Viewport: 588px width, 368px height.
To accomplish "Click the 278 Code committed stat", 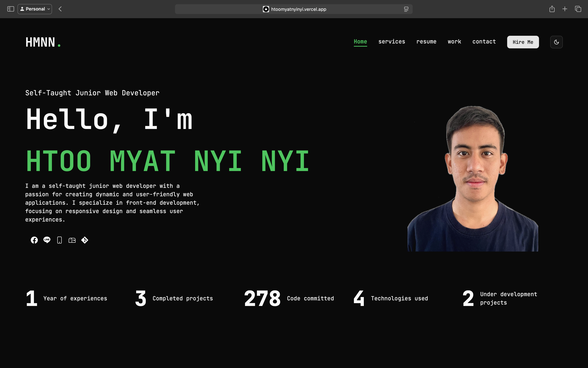I will tap(289, 298).
